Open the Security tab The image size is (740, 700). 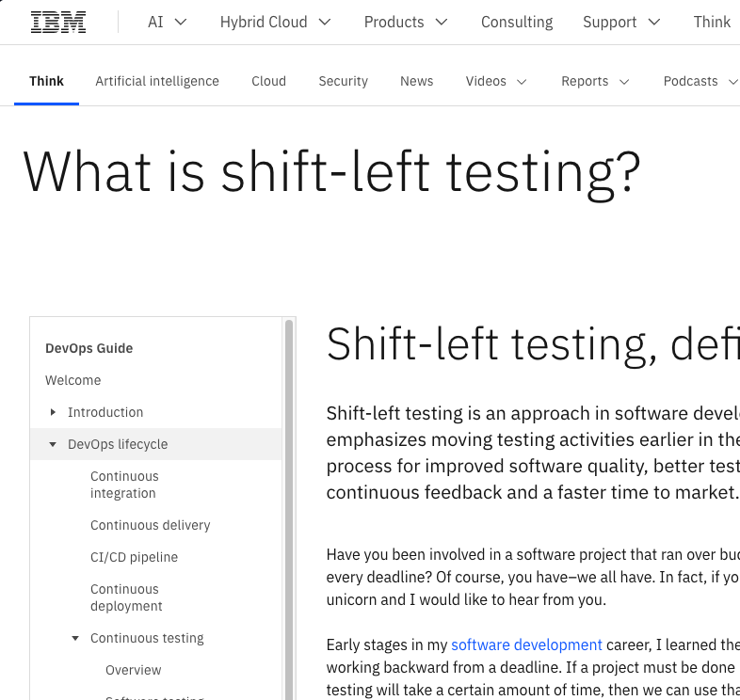pos(343,82)
